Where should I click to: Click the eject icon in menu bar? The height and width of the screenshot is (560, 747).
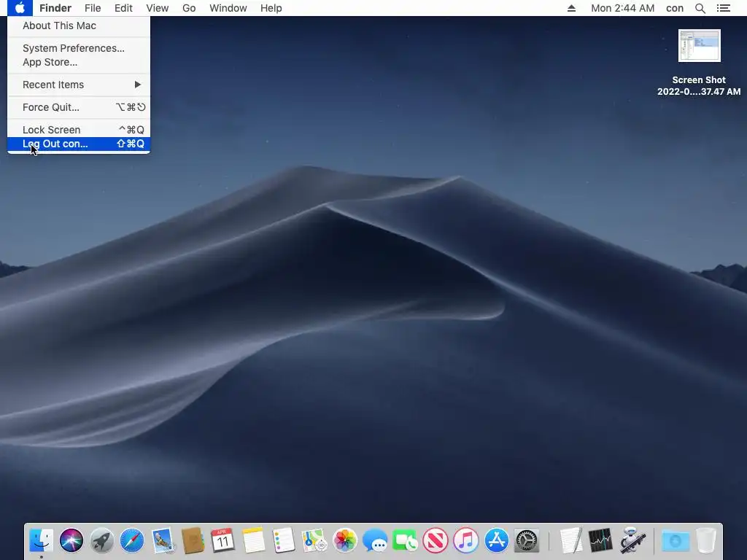click(x=572, y=8)
